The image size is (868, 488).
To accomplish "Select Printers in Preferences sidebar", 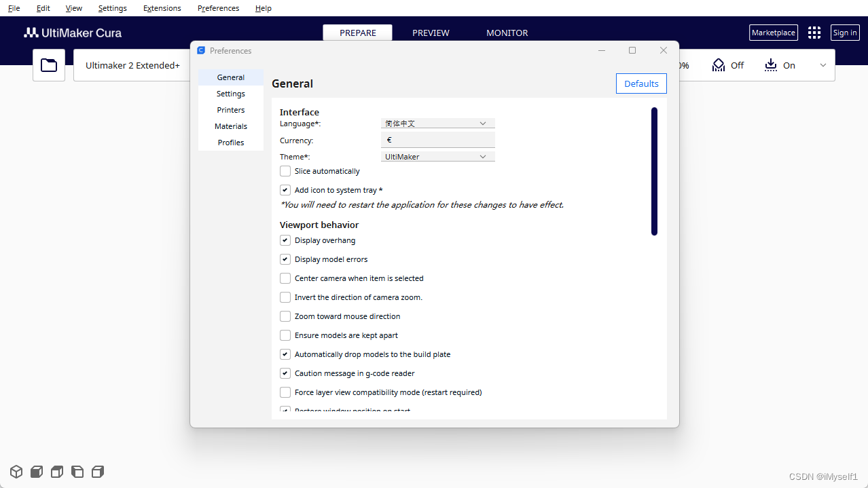I will (x=231, y=110).
